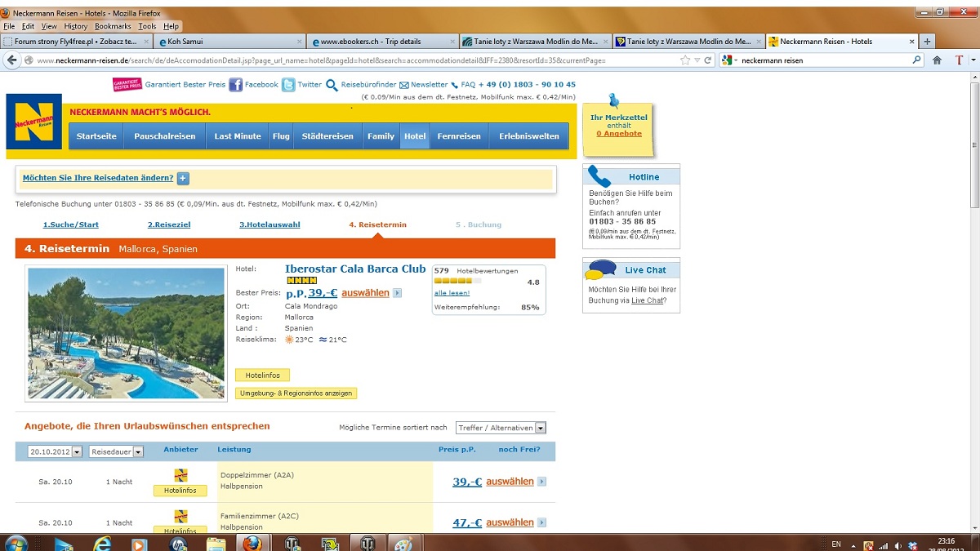Click the Reisebürofinder magnifier icon

coord(332,85)
